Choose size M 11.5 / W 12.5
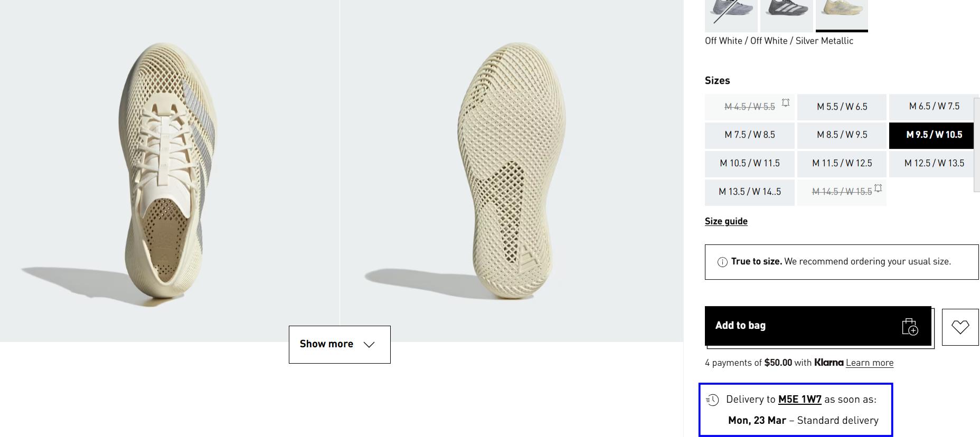Viewport: 980px width, 437px height. pos(842,164)
